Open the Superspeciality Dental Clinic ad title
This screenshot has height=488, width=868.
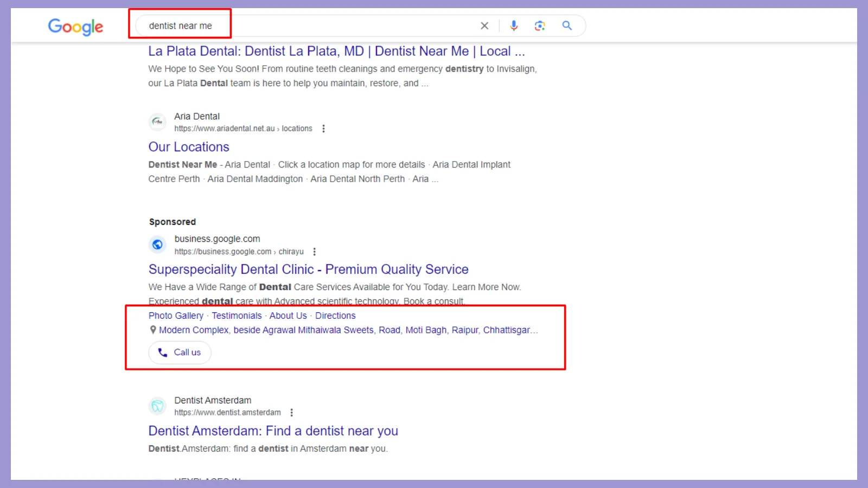[308, 269]
